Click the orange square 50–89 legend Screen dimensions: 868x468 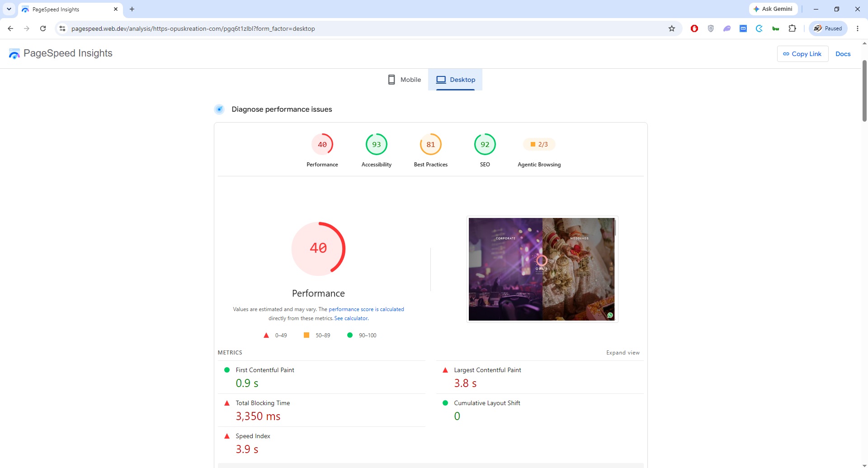click(317, 335)
